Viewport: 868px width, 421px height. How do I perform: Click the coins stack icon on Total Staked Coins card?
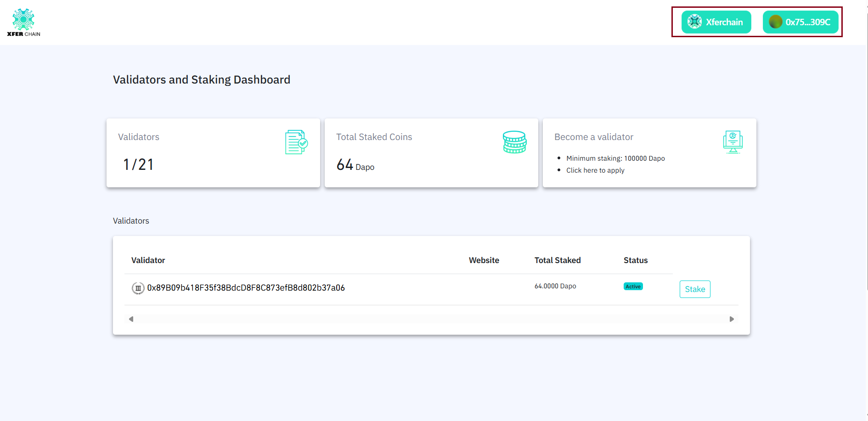(x=514, y=142)
